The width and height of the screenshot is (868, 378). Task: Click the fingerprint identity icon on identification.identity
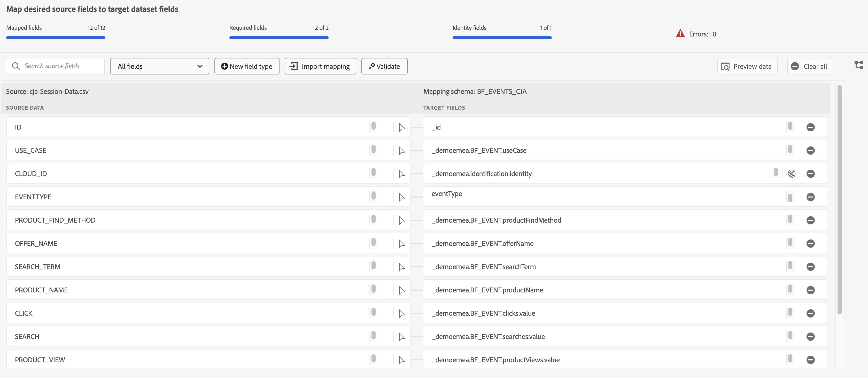[792, 174]
